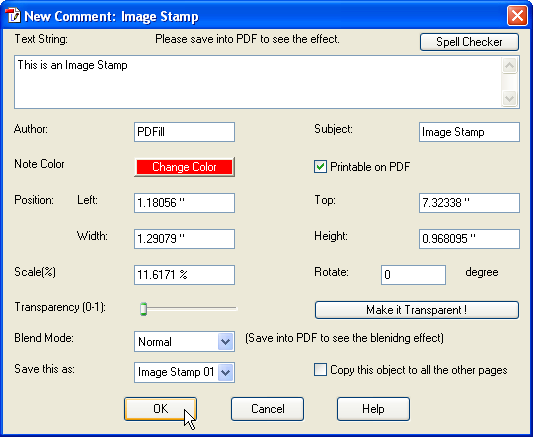The width and height of the screenshot is (533, 437).
Task: Cancel the new comment dialog
Action: 268,409
